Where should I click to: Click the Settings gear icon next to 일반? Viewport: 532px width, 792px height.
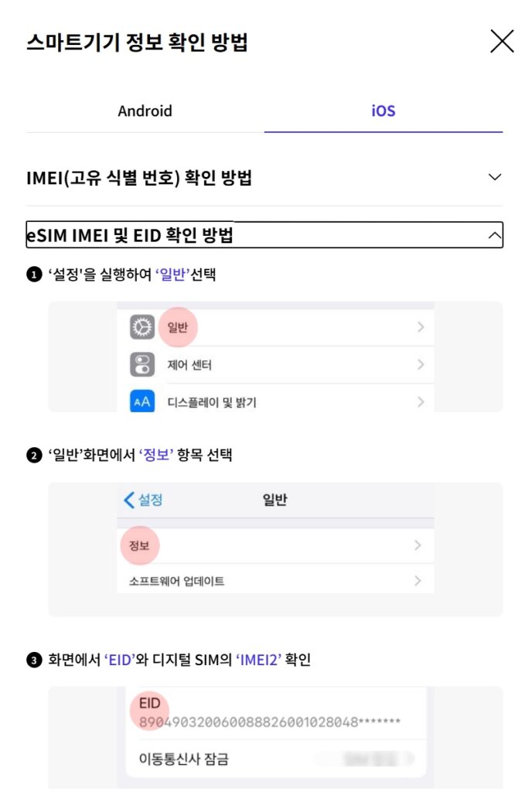pos(142,328)
